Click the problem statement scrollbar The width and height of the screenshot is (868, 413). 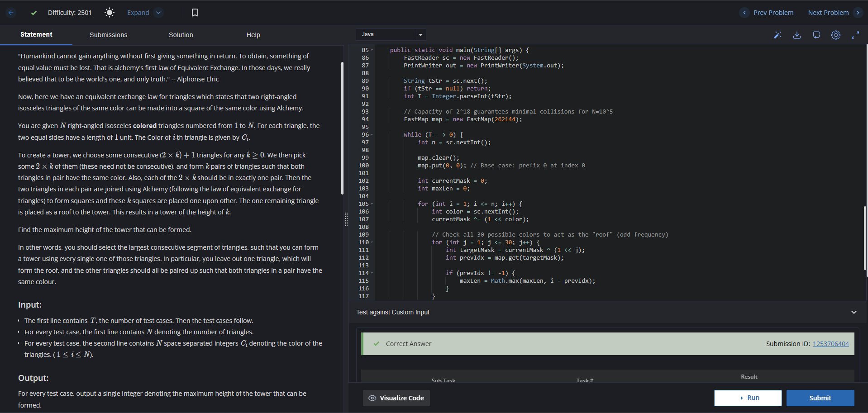click(x=342, y=129)
